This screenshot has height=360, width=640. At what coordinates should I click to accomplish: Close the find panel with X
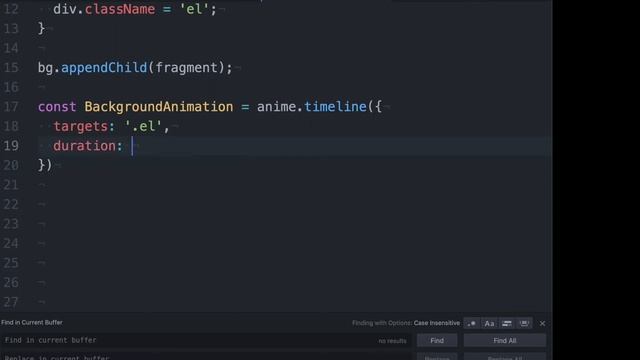point(542,323)
